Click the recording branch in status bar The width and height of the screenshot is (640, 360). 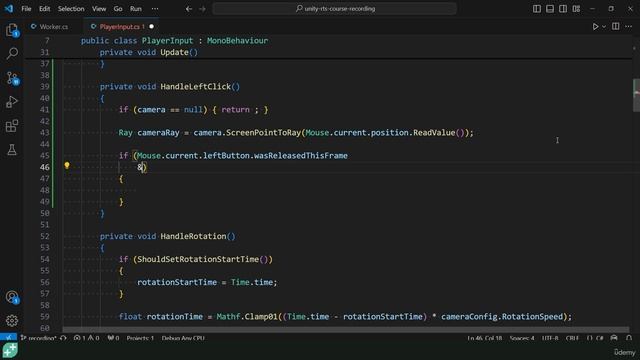pos(38,338)
